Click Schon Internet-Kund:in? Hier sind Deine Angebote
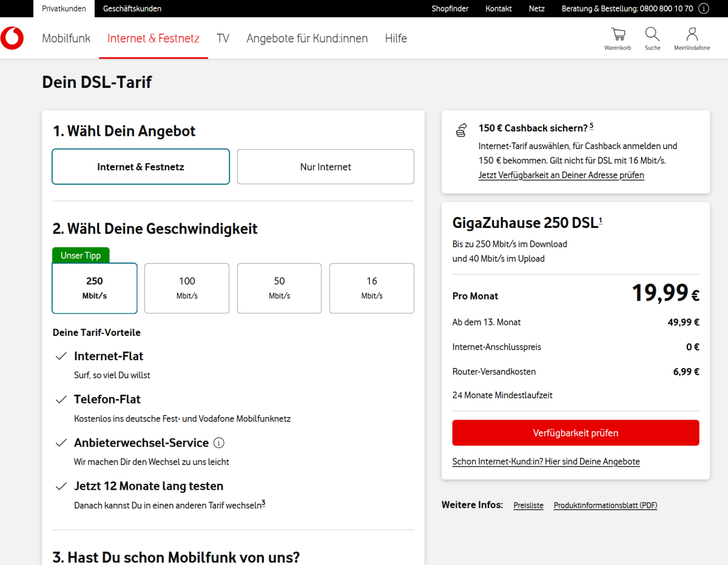Viewport: 728px width, 565px height. pyautogui.click(x=546, y=462)
